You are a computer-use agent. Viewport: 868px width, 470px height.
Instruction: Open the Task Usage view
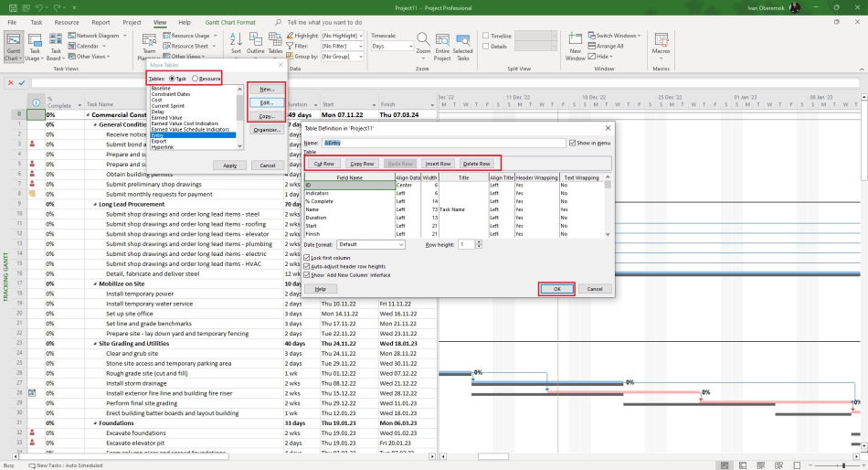[x=35, y=47]
